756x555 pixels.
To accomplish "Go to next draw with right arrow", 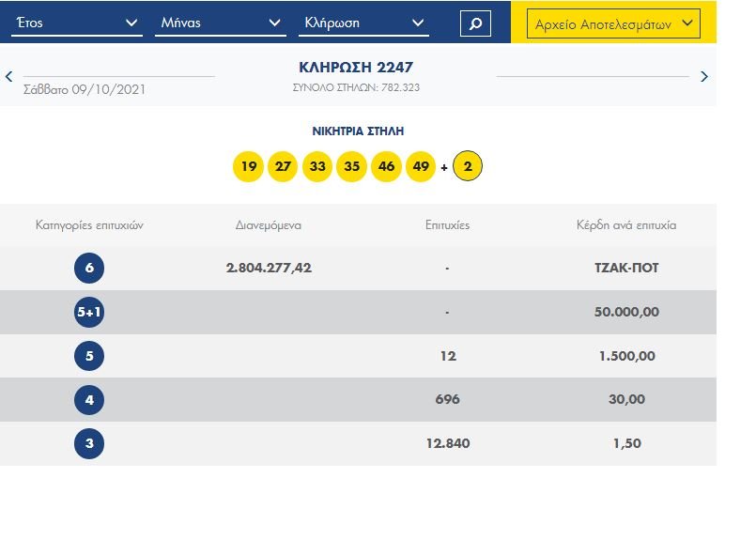I will [x=704, y=77].
